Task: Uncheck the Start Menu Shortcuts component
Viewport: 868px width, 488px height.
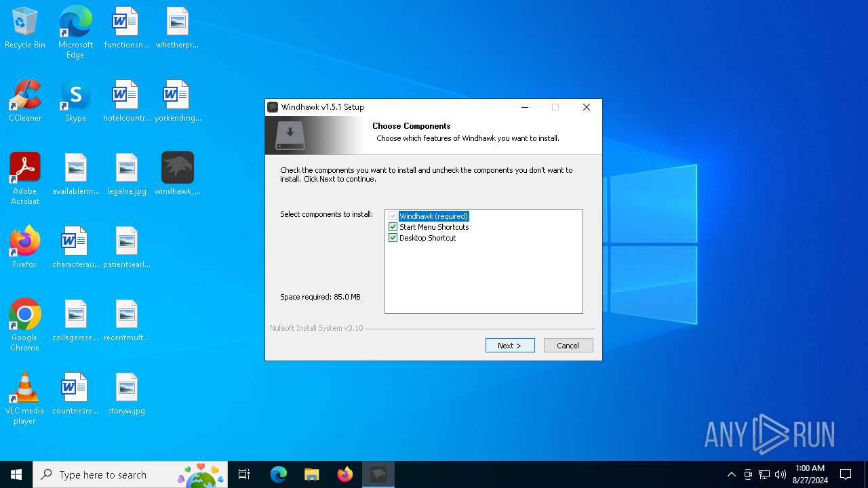Action: [393, 227]
